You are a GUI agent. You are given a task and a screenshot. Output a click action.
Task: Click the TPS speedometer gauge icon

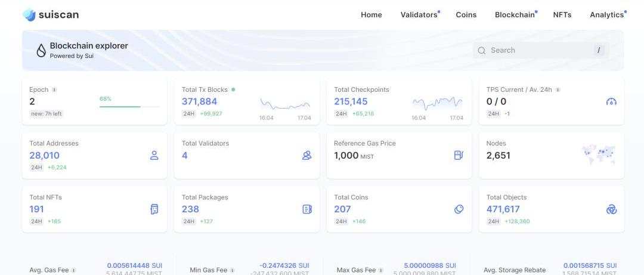pos(611,102)
